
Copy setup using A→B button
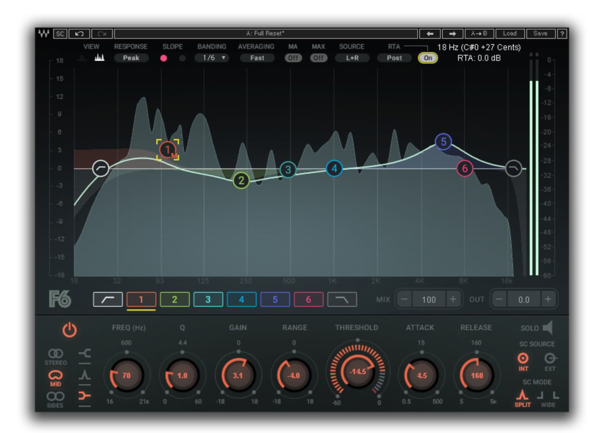(x=479, y=34)
